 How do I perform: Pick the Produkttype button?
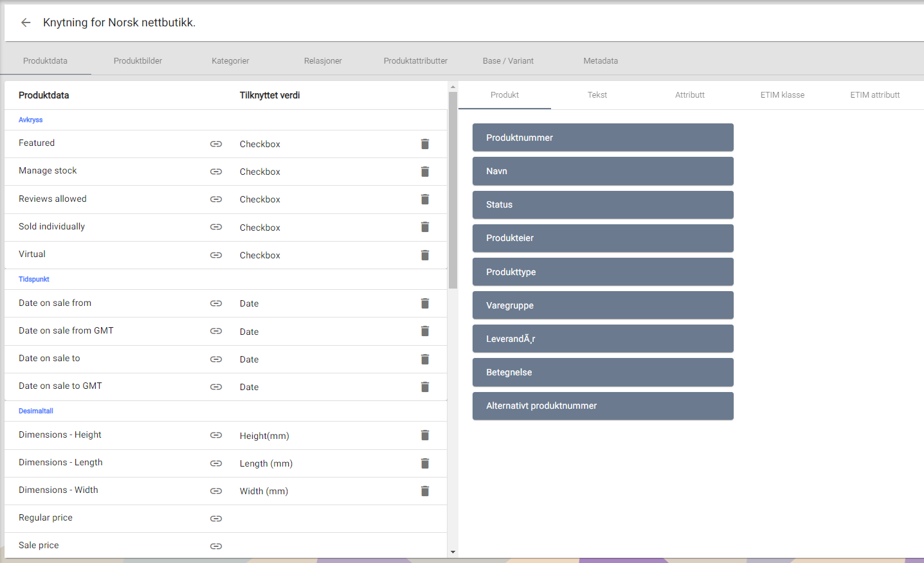click(x=603, y=272)
